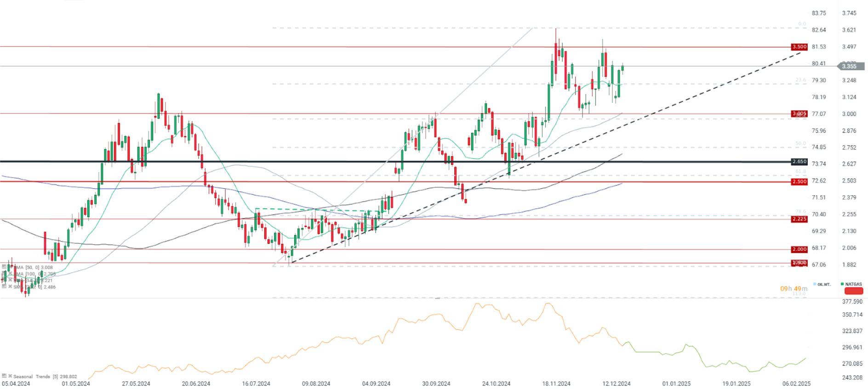Click the 18.11.2024 date on time axis
Screen dimensions: 868x389
tap(556, 383)
